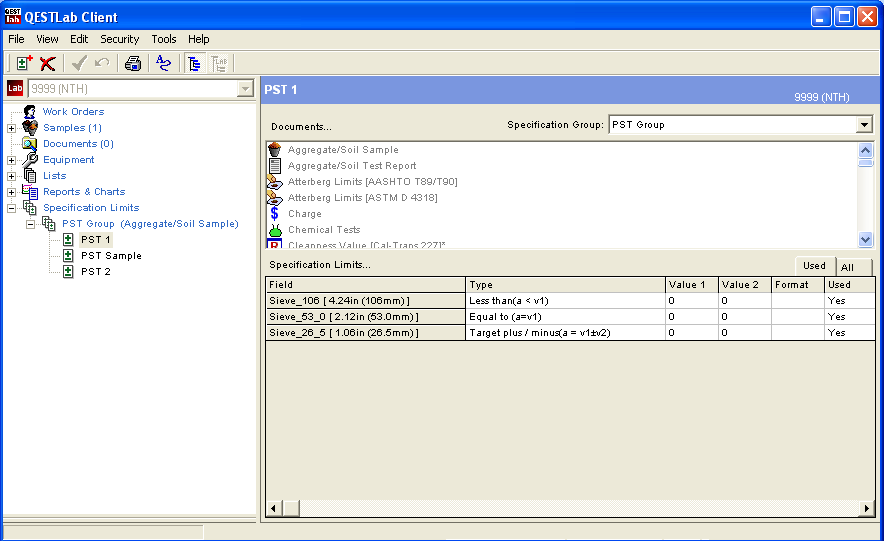Screen dimensions: 884x541
Task: Click the spell check toolbar icon
Action: click(x=163, y=63)
